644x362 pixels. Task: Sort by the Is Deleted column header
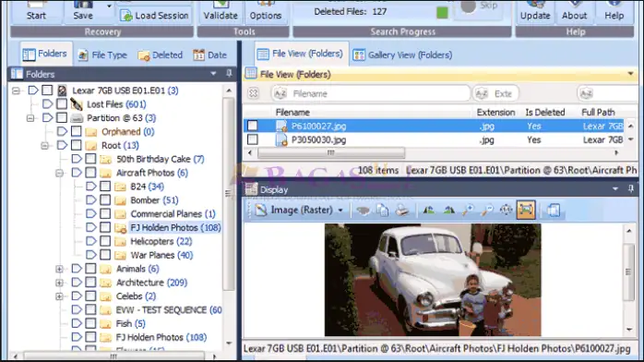[545, 112]
